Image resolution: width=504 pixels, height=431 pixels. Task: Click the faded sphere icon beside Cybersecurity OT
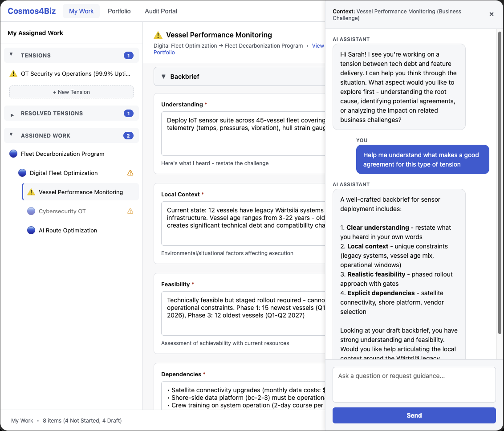point(31,211)
